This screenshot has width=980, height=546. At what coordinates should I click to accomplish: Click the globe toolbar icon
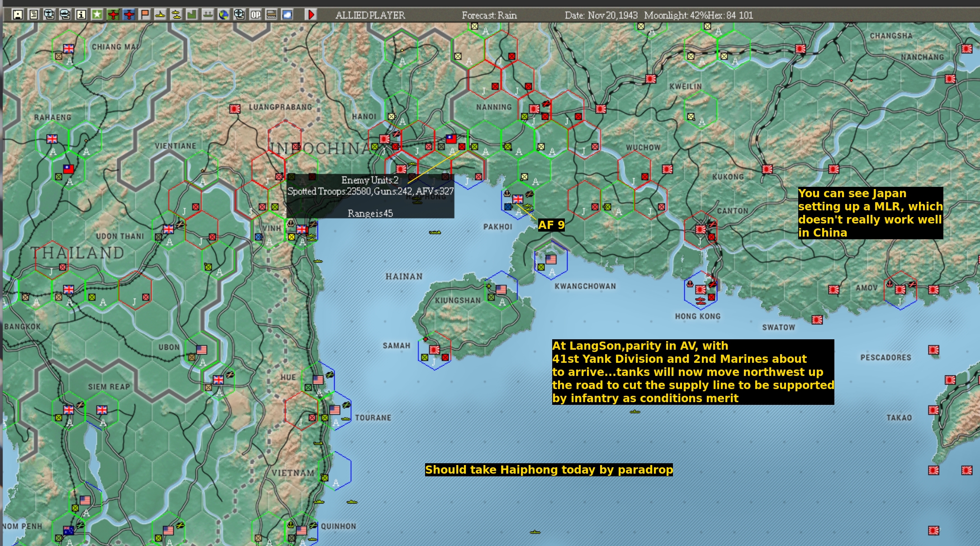pos(223,15)
